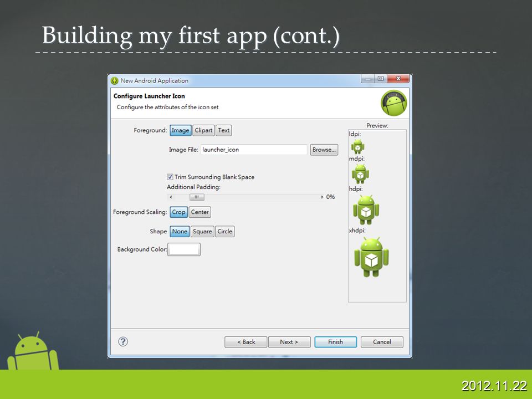The width and height of the screenshot is (532, 399).
Task: Proceed with the Next > button
Action: [289, 342]
